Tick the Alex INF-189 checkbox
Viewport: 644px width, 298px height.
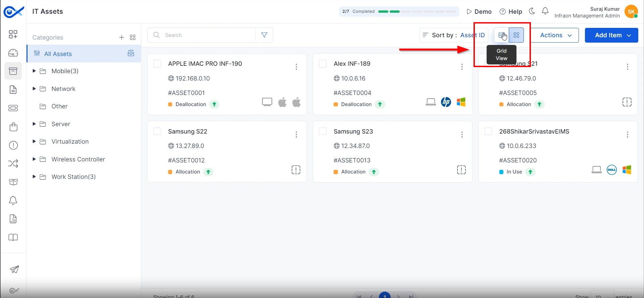(323, 64)
